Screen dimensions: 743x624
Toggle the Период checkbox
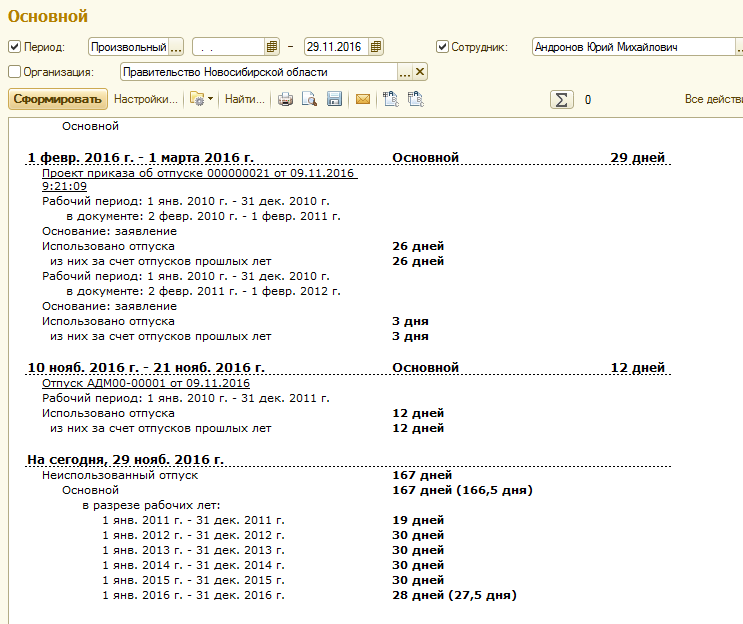15,47
